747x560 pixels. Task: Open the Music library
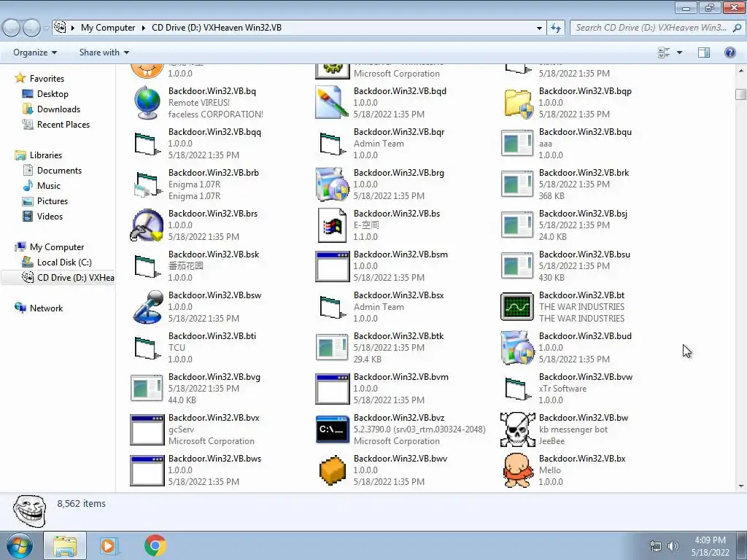click(49, 186)
